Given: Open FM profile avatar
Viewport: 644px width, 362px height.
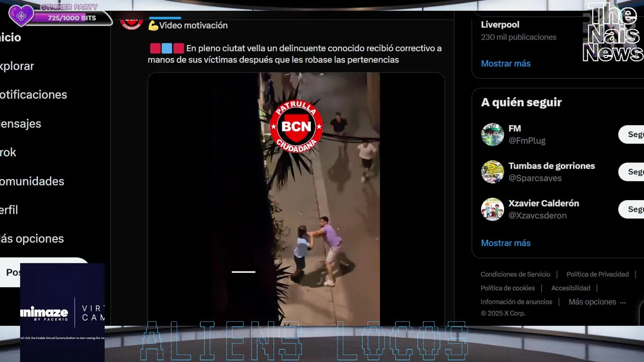Looking at the screenshot, I should (x=493, y=134).
